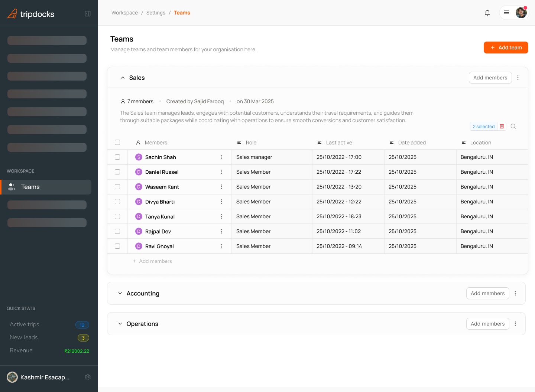535x392 pixels.
Task: Open row actions for Sachin Shah
Action: click(x=221, y=157)
